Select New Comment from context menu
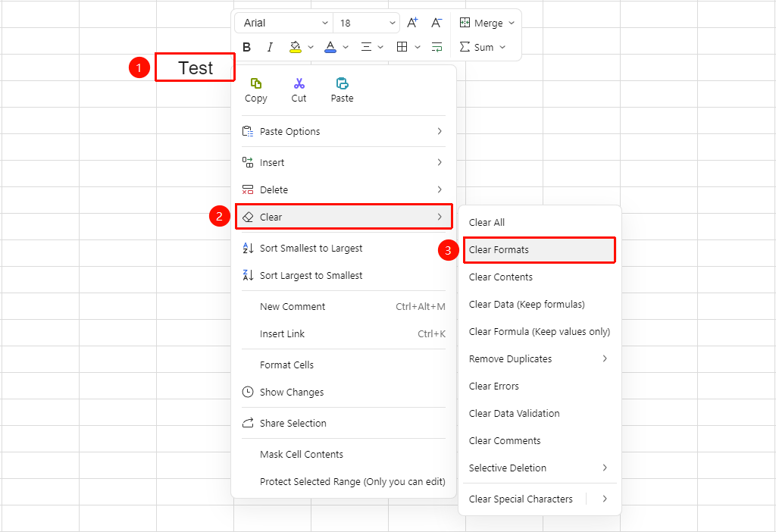The width and height of the screenshot is (776, 532). [343, 306]
